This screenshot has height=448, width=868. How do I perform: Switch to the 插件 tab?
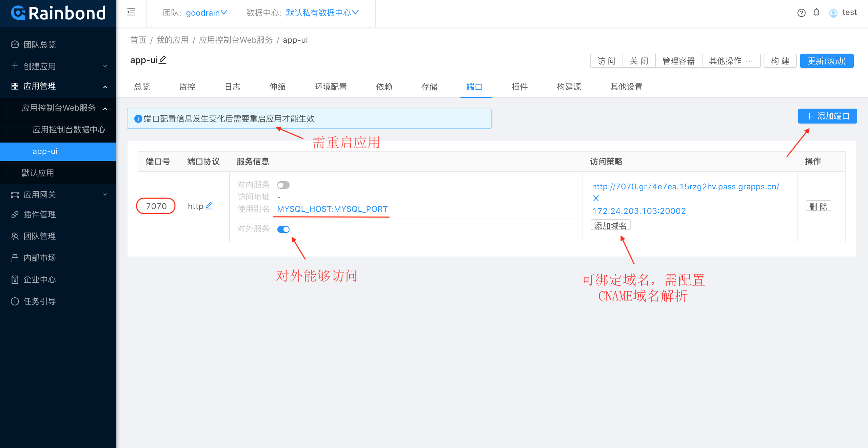[x=520, y=87]
